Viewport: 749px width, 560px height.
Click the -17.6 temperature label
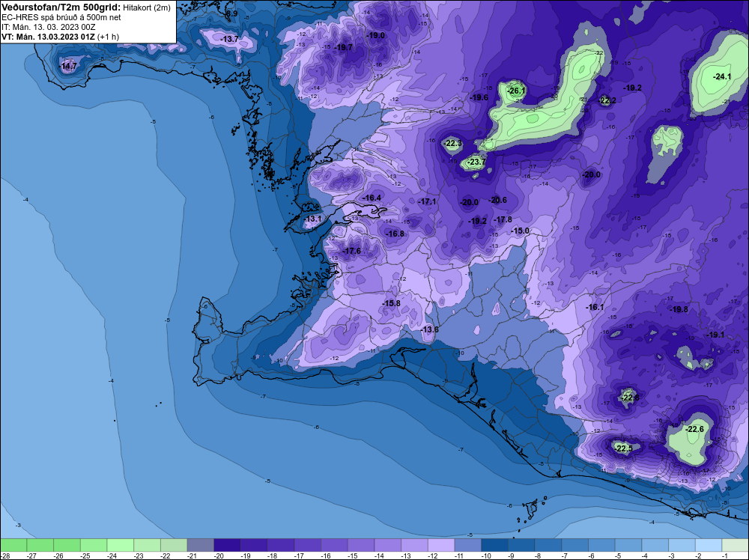click(x=351, y=251)
